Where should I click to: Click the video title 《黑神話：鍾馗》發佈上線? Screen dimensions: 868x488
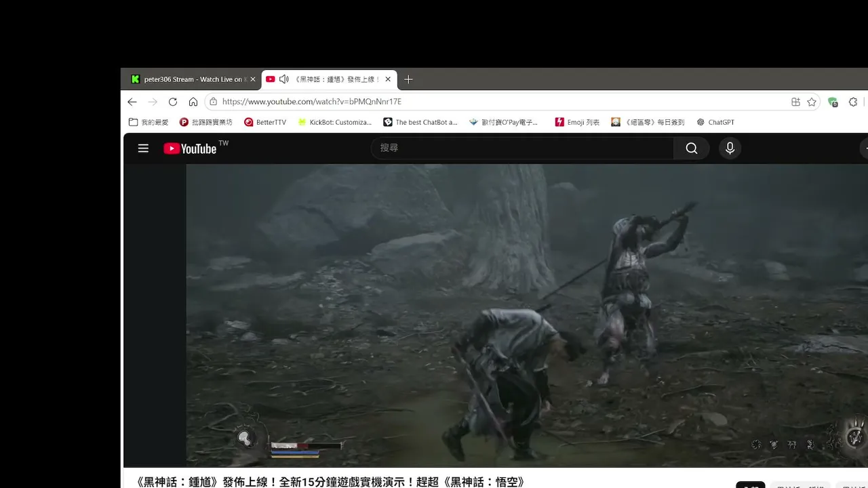(330, 482)
